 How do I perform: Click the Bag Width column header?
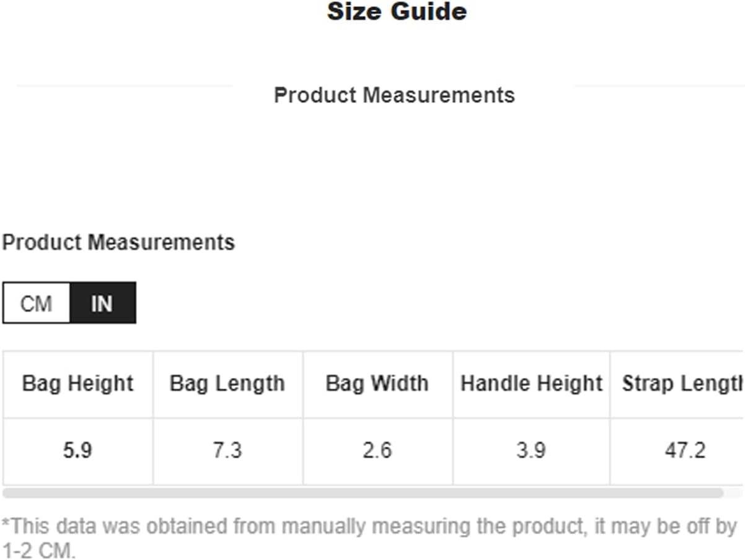pos(377,383)
